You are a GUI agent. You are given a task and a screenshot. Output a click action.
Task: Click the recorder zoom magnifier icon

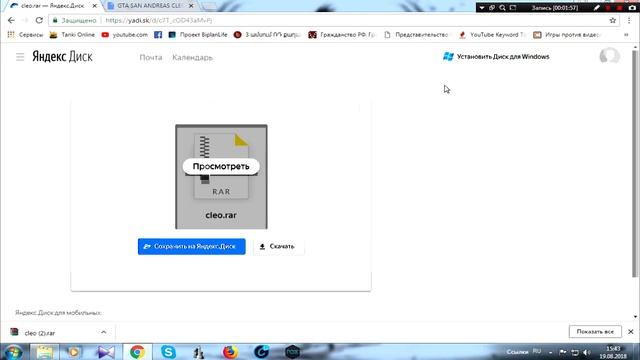point(502,7)
